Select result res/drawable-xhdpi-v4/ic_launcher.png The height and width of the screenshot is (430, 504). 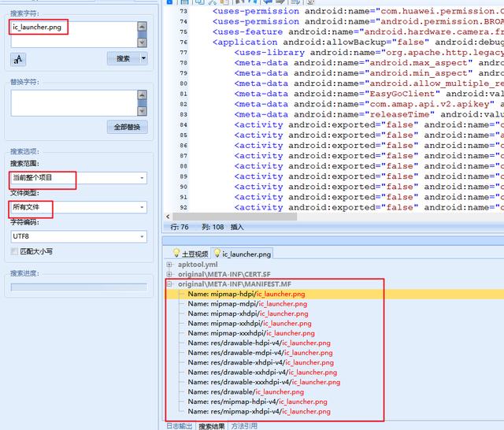[261, 362]
